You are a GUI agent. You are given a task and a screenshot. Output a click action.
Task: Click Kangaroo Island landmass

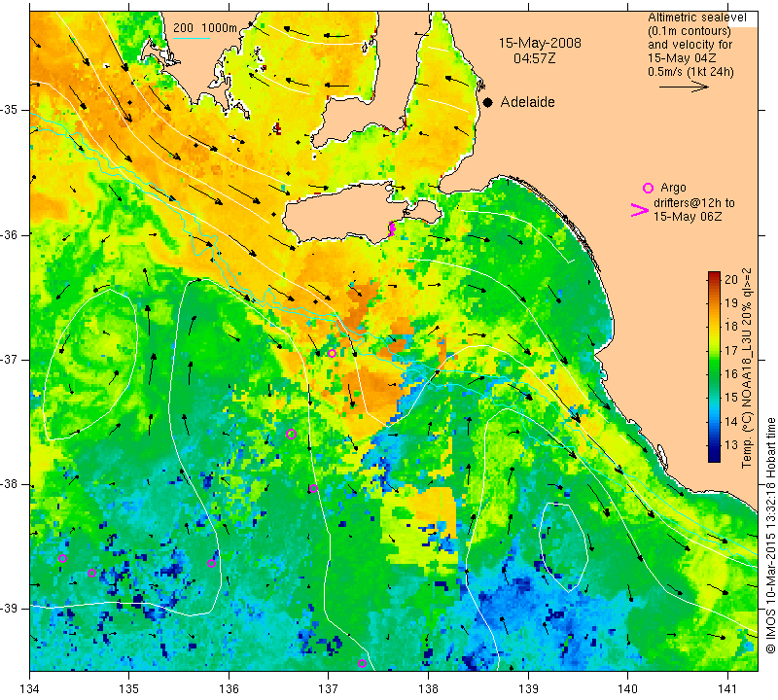pyautogui.click(x=347, y=213)
